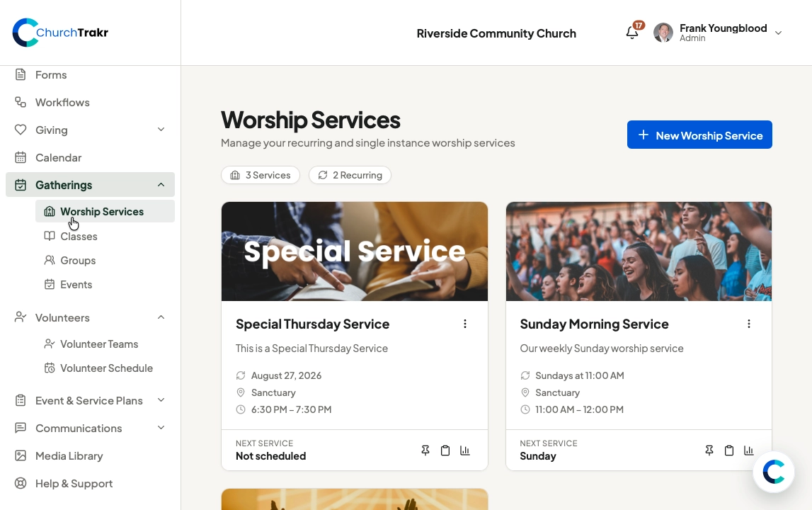Click the New Worship Service button
Viewport: 812px width, 510px height.
[699, 135]
